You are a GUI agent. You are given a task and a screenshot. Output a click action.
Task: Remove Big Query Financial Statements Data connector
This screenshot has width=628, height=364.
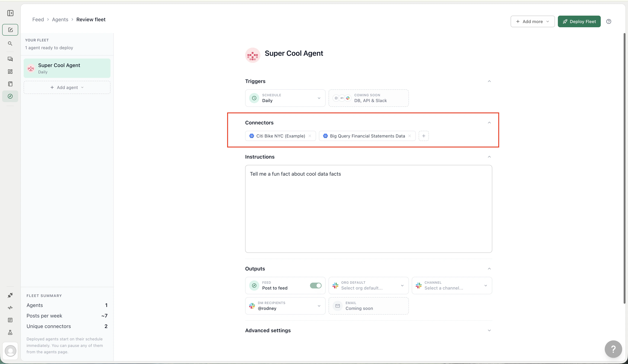[x=409, y=136]
